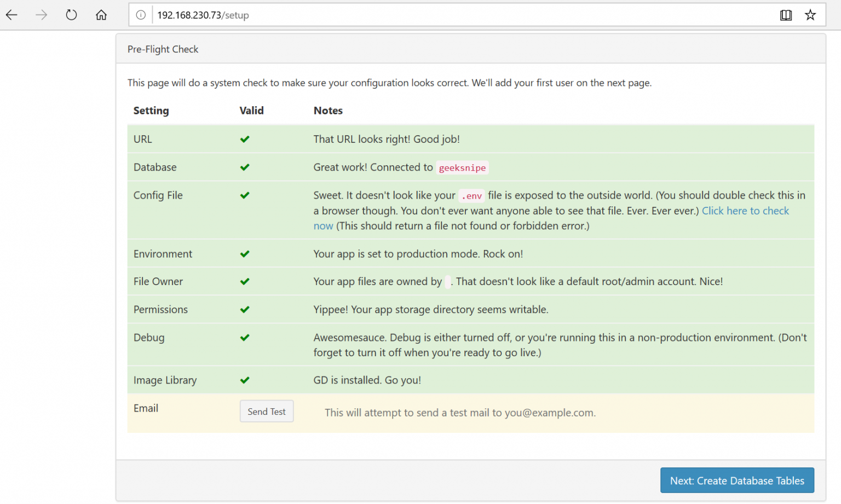Click the Environment row green checkmark
The image size is (841, 504).
245,253
